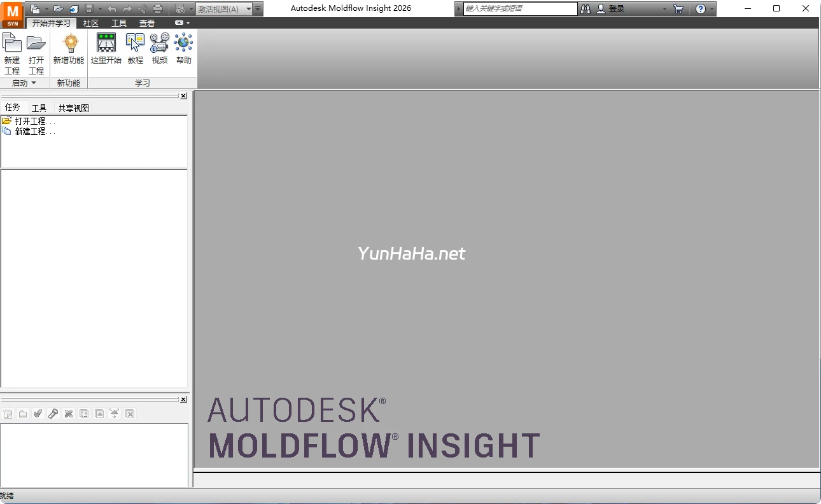The height and width of the screenshot is (504, 821).
Task: Click the Undo arrow in quick access toolbar
Action: [112, 9]
